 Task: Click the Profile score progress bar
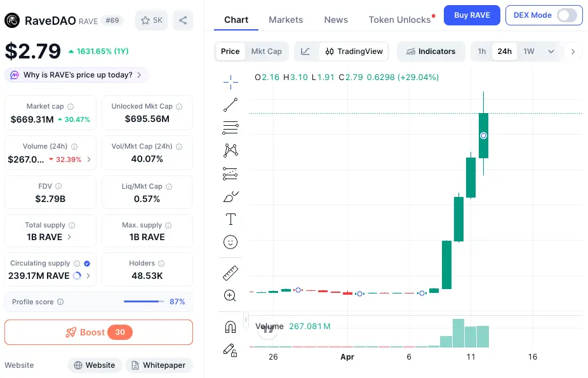[144, 302]
